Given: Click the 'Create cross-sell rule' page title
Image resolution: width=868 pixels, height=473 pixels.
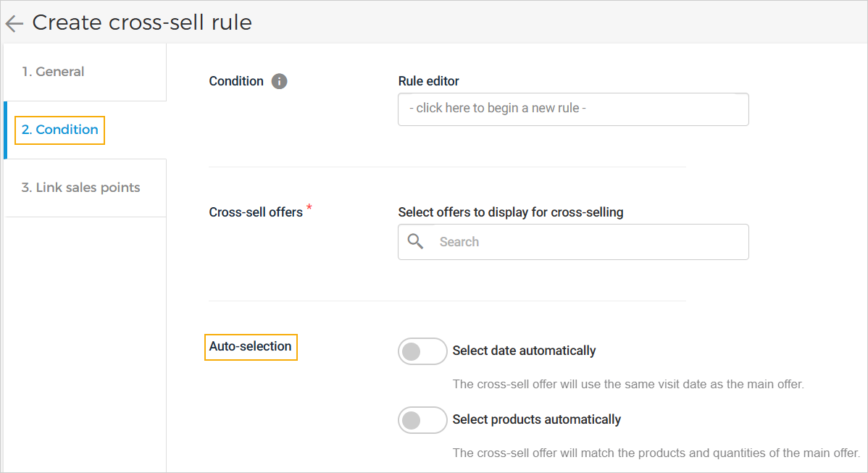Looking at the screenshot, I should pos(142,22).
